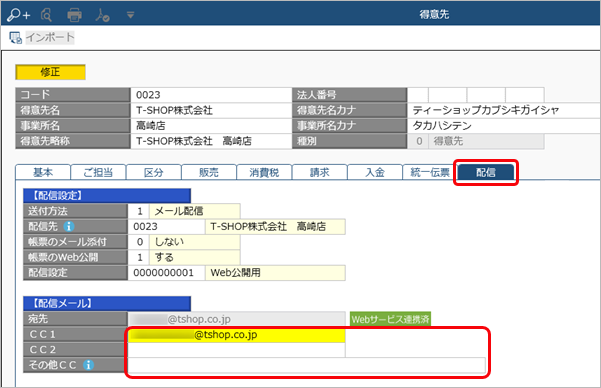The width and height of the screenshot is (601, 388).
Task: Click the 得意先 window title text
Action: coord(434,15)
